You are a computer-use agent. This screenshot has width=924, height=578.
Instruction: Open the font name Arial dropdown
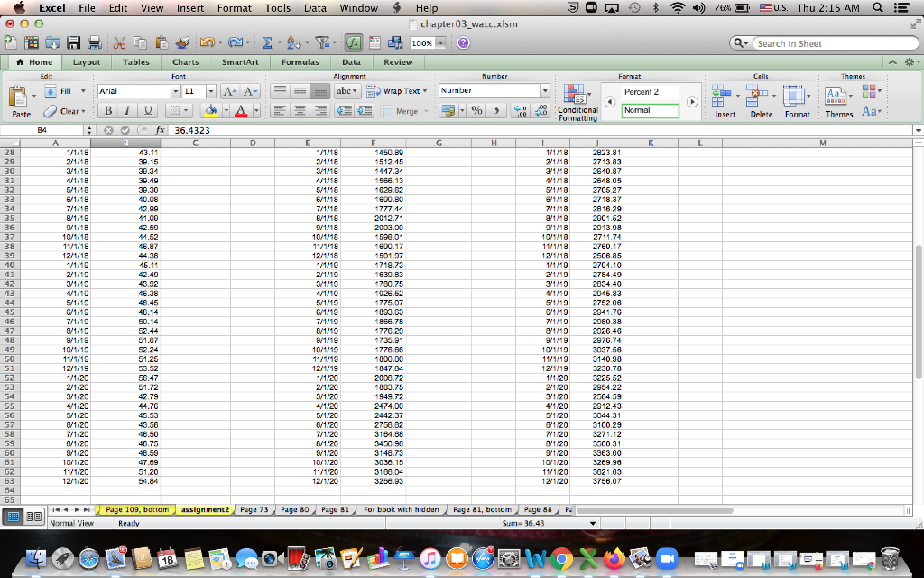tap(175, 91)
